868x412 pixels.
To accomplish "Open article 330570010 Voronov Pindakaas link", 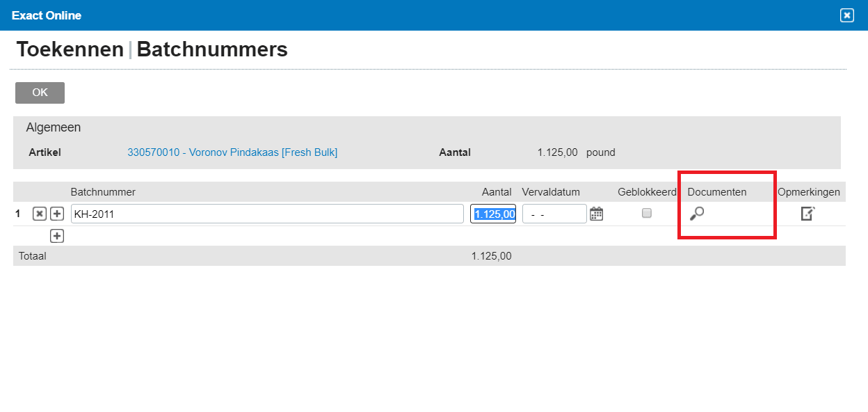I will click(x=232, y=152).
